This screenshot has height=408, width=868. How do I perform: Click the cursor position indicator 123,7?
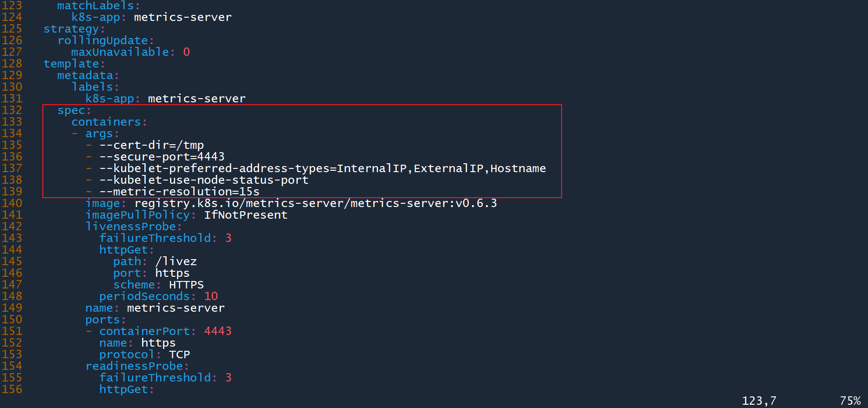click(759, 401)
